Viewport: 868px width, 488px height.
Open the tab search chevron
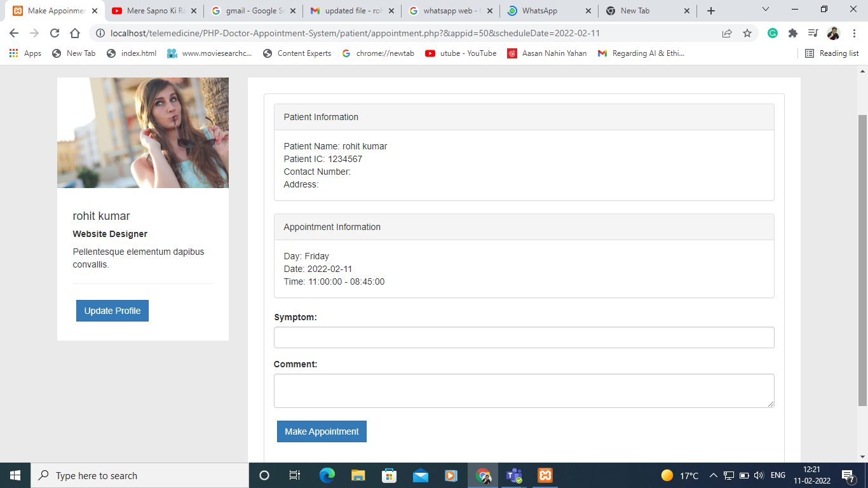click(764, 10)
